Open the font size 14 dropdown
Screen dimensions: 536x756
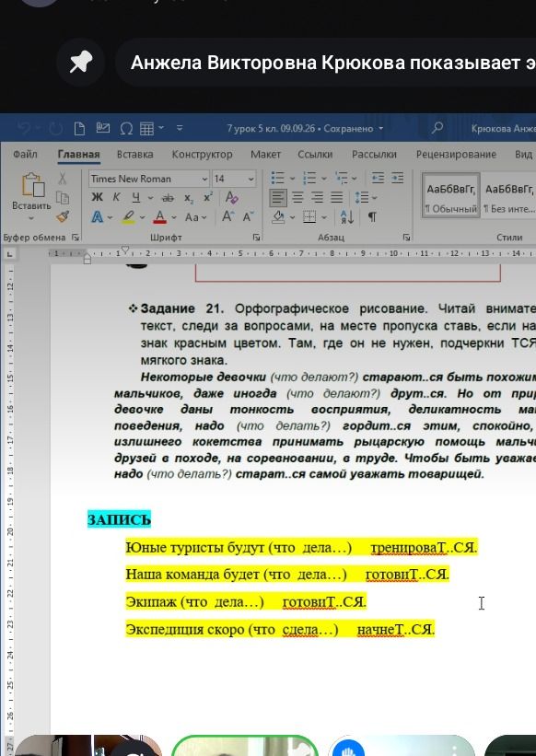pyautogui.click(x=251, y=179)
